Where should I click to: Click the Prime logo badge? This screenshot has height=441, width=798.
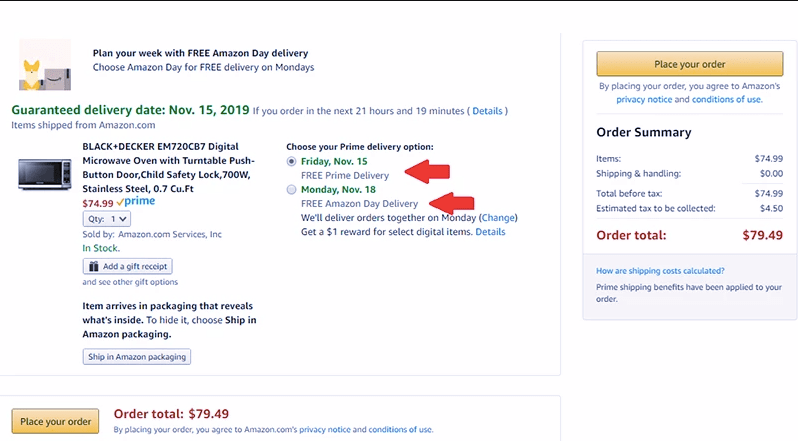pos(135,201)
